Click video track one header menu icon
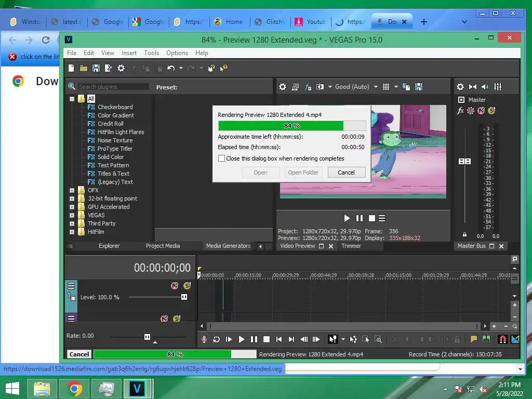This screenshot has width=532, height=399. 71,285
